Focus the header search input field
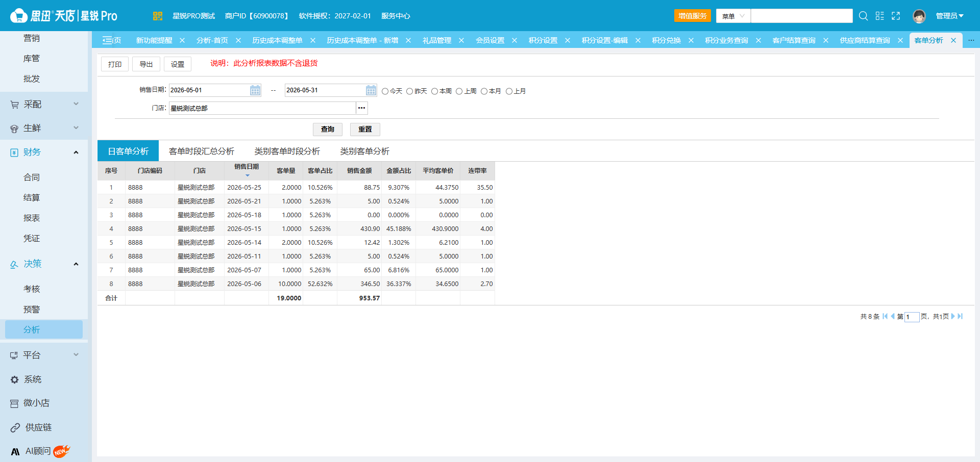This screenshot has width=980, height=462. 802,16
